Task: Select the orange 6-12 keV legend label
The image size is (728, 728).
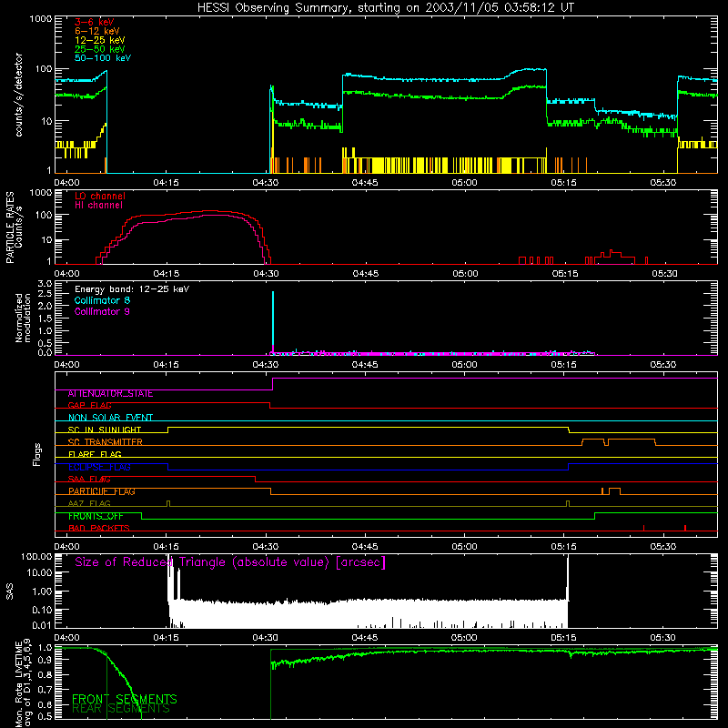Action: pos(97,31)
